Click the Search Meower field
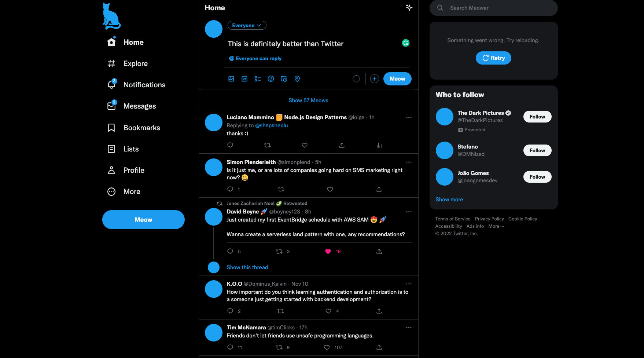 pos(493,8)
